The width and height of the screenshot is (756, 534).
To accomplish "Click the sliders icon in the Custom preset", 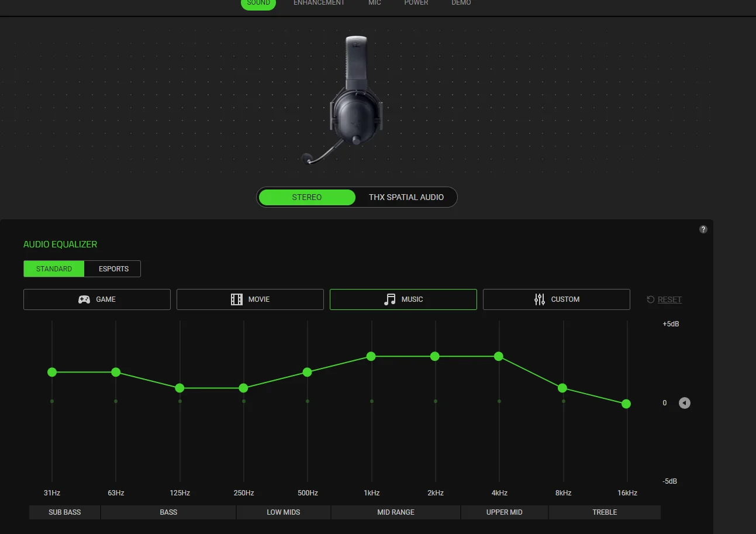I will (x=540, y=299).
